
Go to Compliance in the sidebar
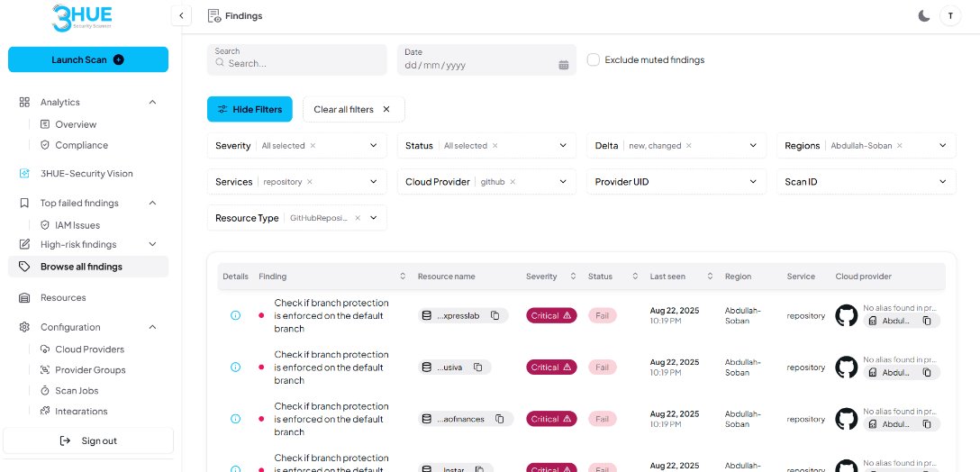point(81,145)
